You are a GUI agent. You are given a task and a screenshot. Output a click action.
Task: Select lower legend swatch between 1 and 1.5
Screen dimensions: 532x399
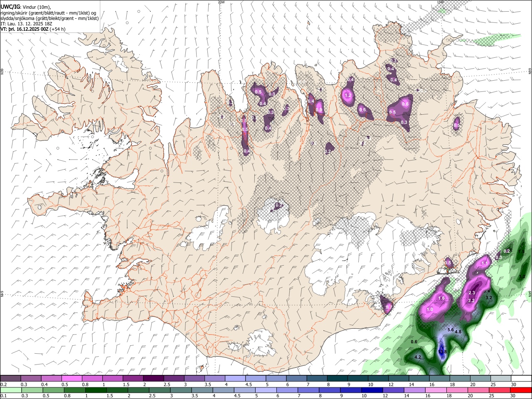pyautogui.click(x=95, y=390)
